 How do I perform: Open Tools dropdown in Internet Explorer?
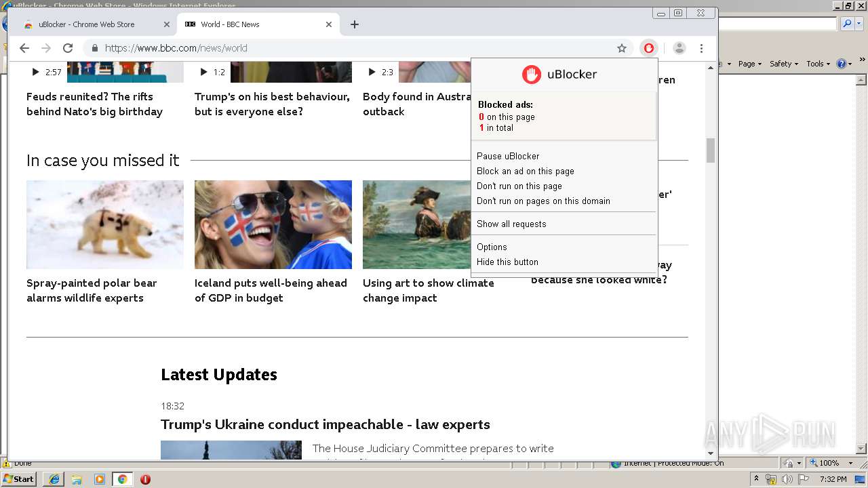coord(818,64)
